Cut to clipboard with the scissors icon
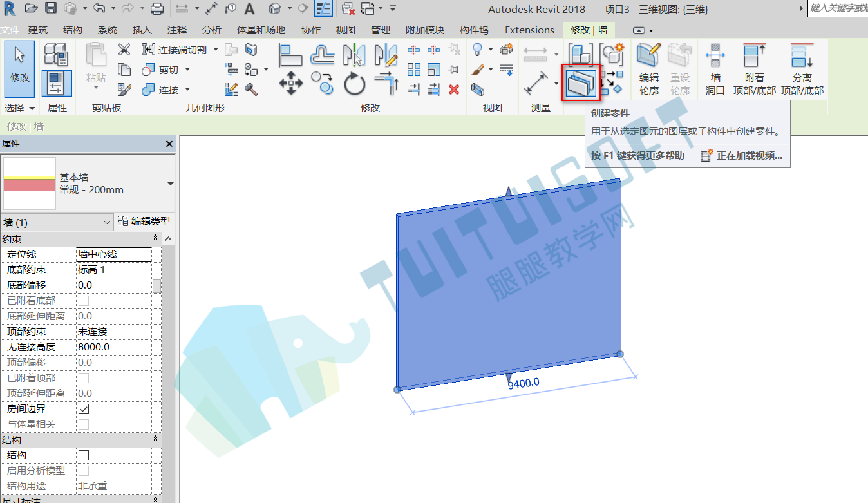 pyautogui.click(x=124, y=50)
